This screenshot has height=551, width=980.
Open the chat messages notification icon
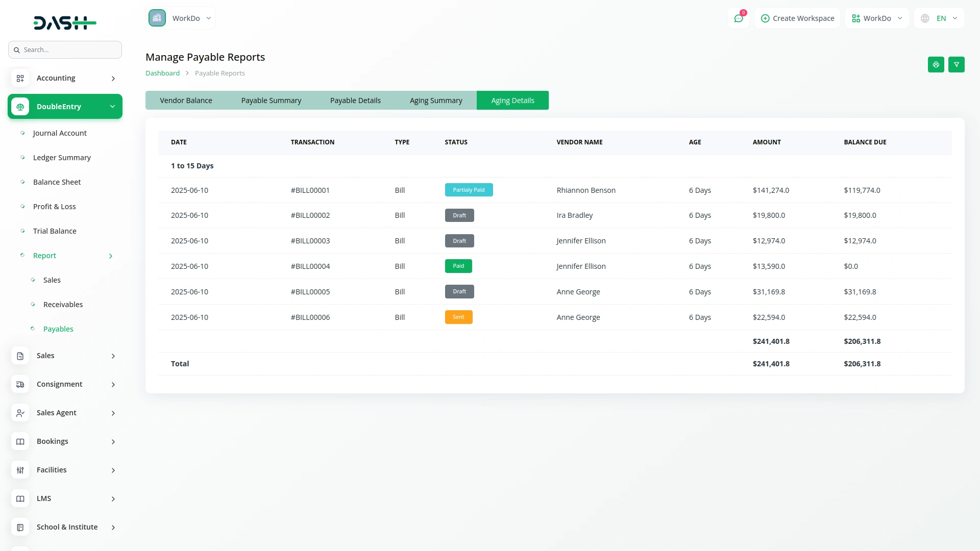tap(738, 18)
